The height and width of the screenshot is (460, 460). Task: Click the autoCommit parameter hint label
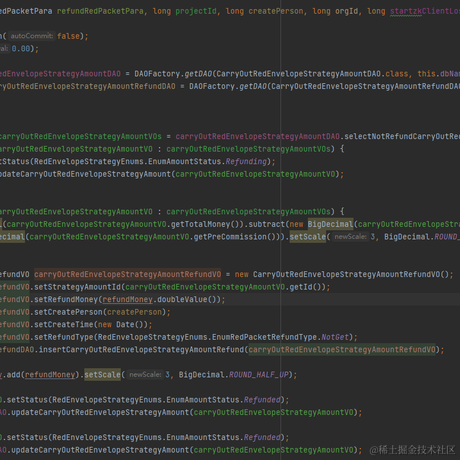tap(32, 36)
